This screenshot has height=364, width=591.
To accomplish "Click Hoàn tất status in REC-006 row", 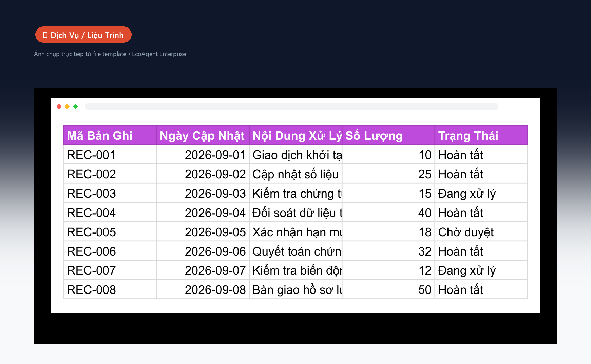I will [x=481, y=251].
